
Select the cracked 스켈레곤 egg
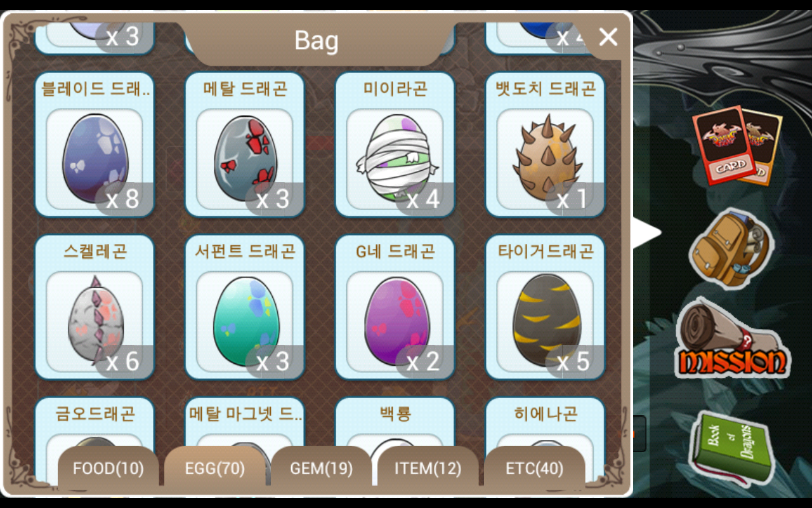[x=95, y=307]
